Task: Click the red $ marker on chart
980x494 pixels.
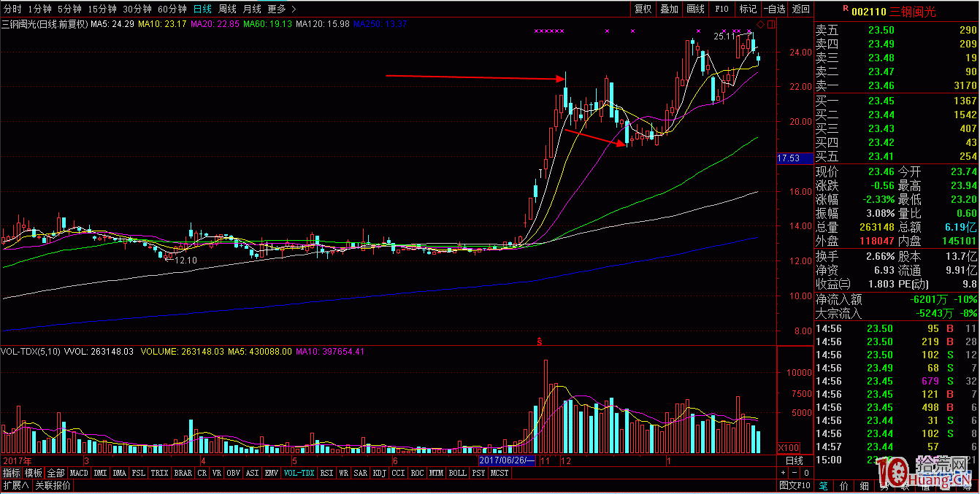Action: [540, 341]
